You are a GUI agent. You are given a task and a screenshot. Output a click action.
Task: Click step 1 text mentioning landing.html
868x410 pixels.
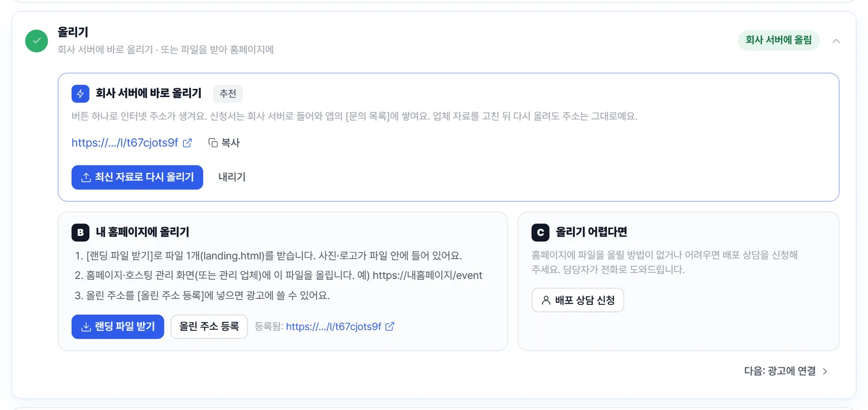pos(269,255)
